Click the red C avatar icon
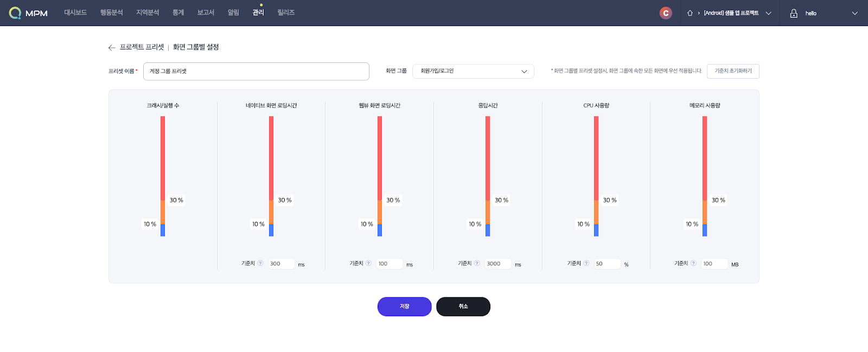The image size is (868, 352). coord(666,13)
